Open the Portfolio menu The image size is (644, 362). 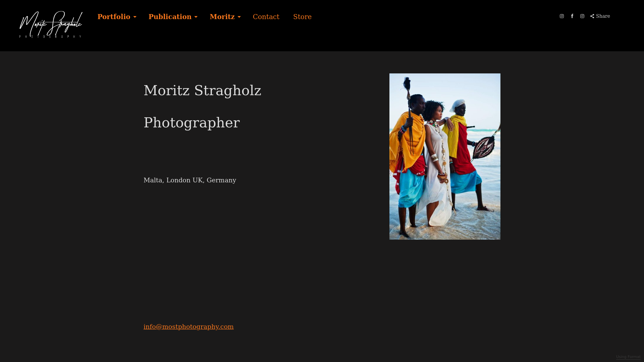pos(114,17)
